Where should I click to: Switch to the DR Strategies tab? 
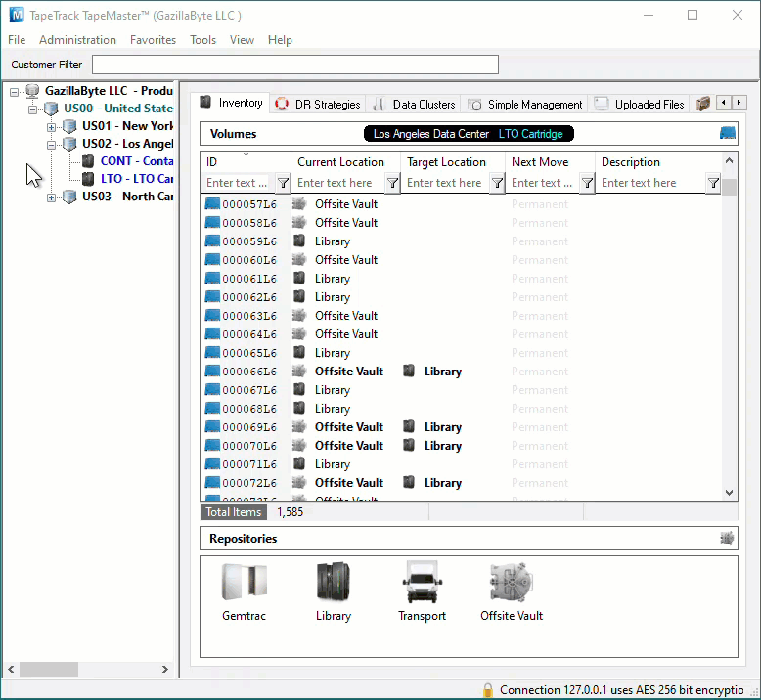click(318, 105)
